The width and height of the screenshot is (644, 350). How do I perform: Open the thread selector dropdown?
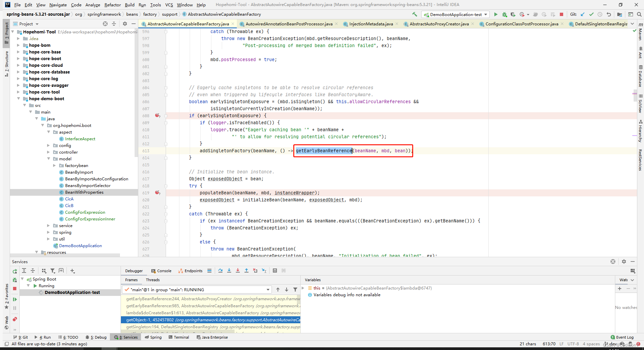[x=197, y=290]
